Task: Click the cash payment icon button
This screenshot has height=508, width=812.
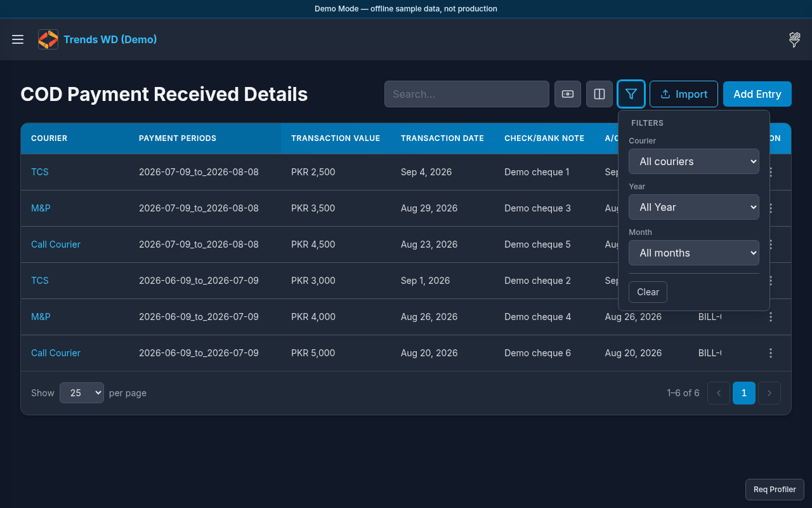Action: [568, 94]
